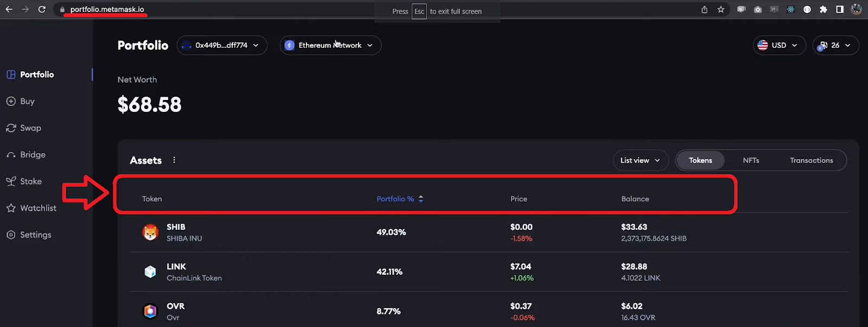868x327 pixels.
Task: Click the lock icon in the address bar
Action: point(62,9)
